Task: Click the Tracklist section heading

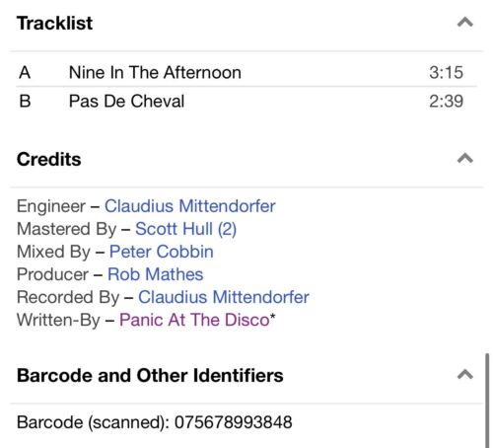Action: coord(55,23)
